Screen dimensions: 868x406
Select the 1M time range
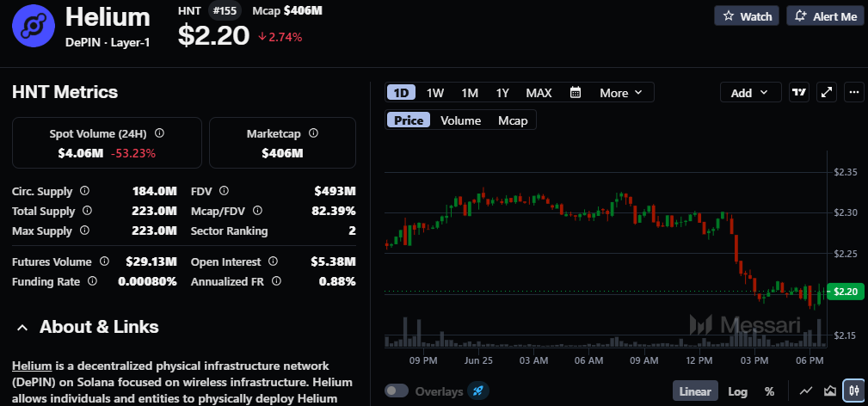pos(470,93)
